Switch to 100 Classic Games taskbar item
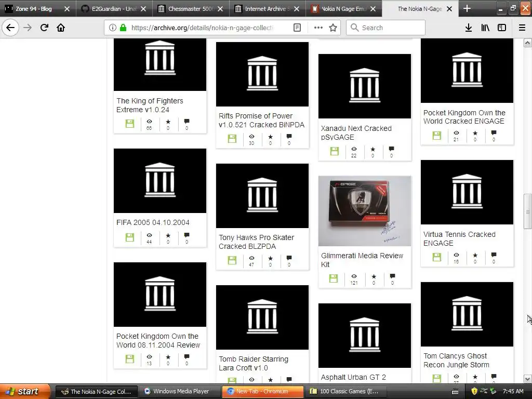532x399 pixels. [x=345, y=392]
